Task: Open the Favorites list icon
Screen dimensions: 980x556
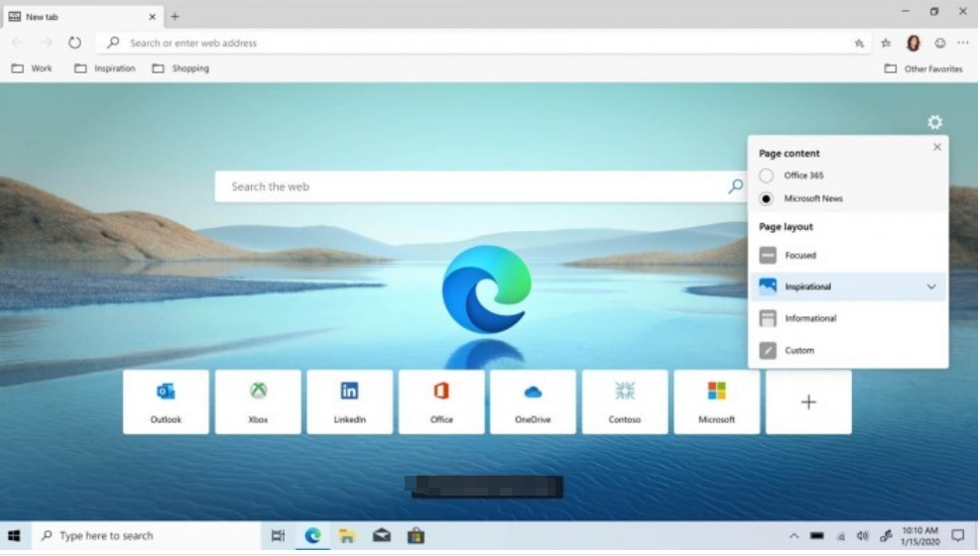Action: pyautogui.click(x=886, y=43)
